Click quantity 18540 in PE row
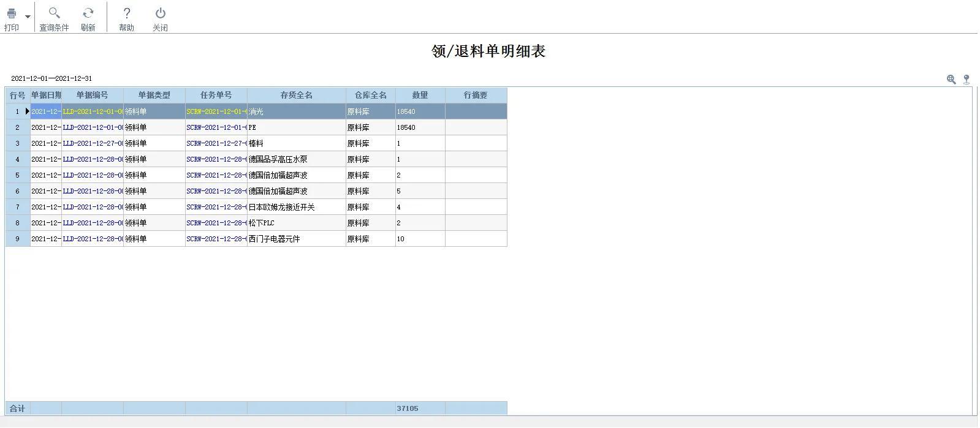 coord(420,127)
